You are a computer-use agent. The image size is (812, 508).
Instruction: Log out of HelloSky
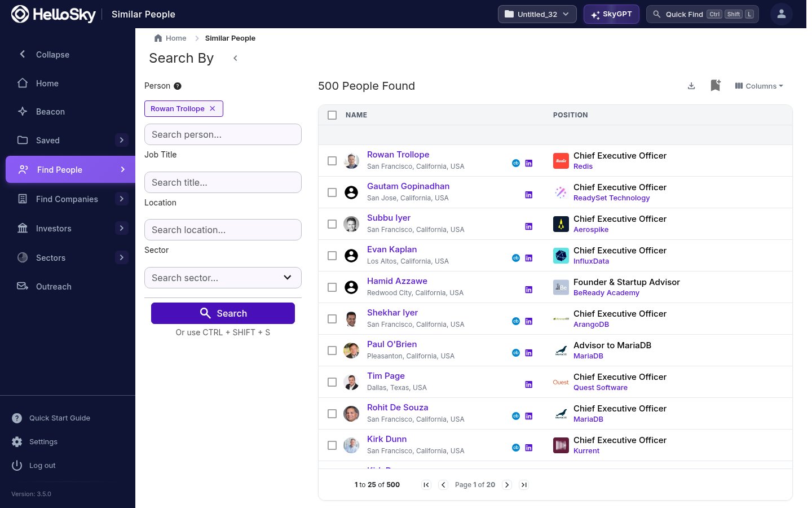pos(34,466)
